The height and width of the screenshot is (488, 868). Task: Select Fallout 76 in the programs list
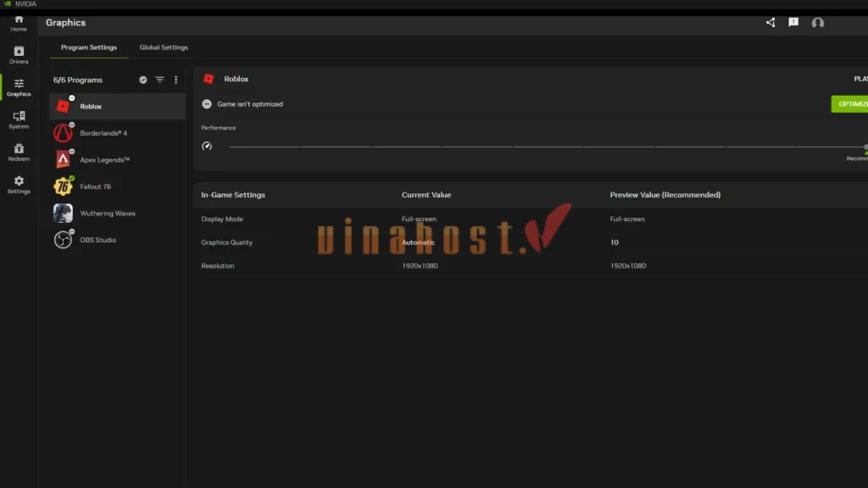pyautogui.click(x=117, y=186)
